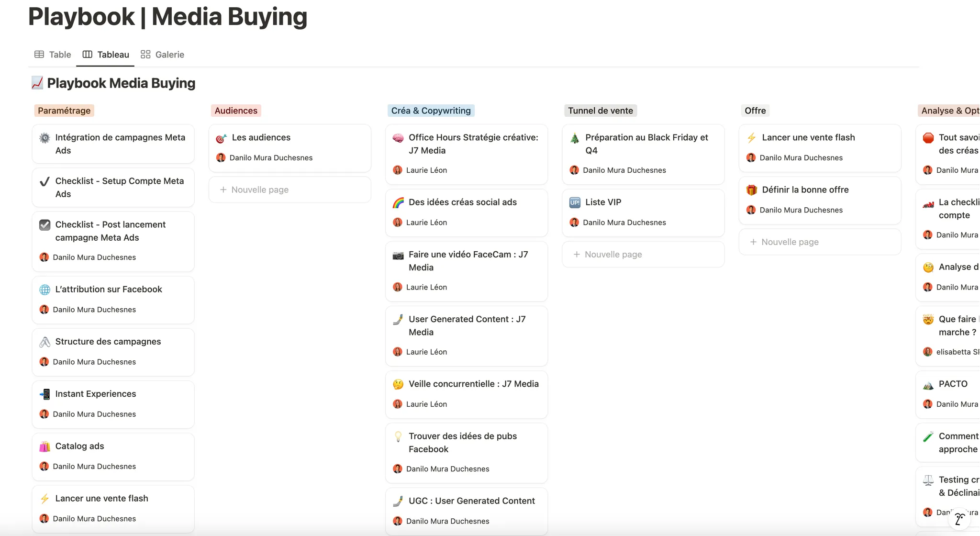Click the brain icon on Office Hours card
This screenshot has width=980, height=536.
tap(398, 138)
